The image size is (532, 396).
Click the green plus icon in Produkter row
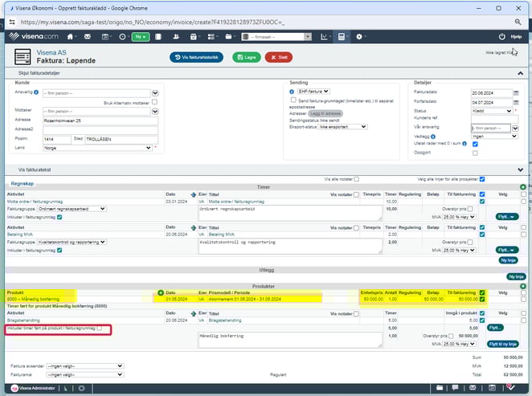pos(161,292)
